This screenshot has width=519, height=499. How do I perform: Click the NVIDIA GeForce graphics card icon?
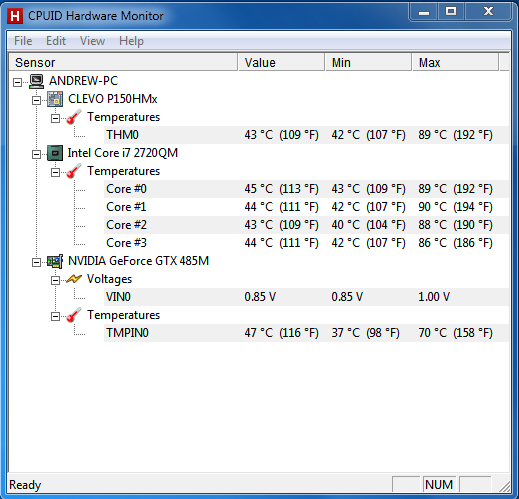(x=55, y=261)
